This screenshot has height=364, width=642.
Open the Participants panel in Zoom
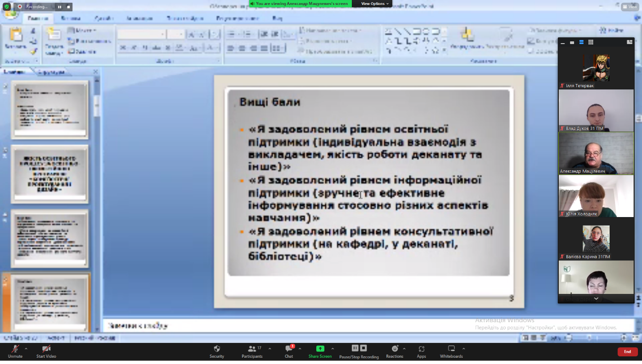pos(252,351)
